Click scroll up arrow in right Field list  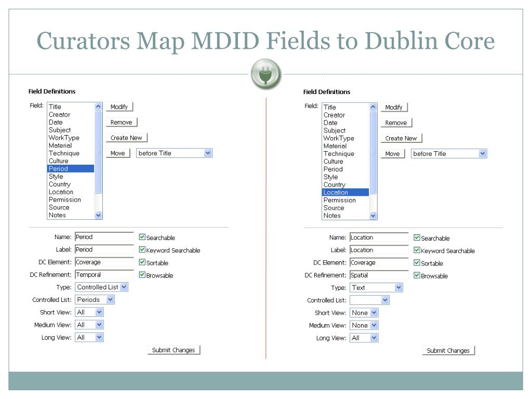click(x=373, y=107)
